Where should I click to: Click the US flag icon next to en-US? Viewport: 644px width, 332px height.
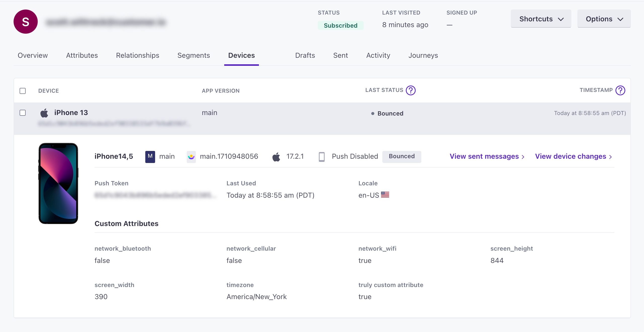pos(385,195)
